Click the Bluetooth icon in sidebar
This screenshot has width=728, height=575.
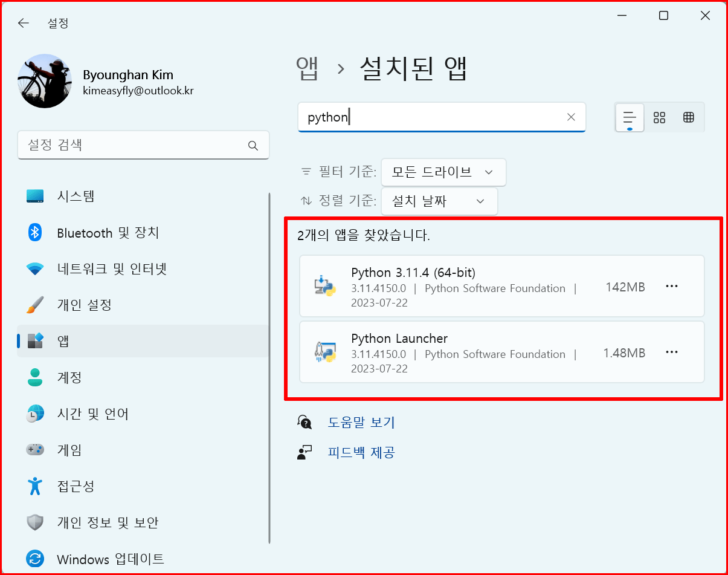point(35,233)
